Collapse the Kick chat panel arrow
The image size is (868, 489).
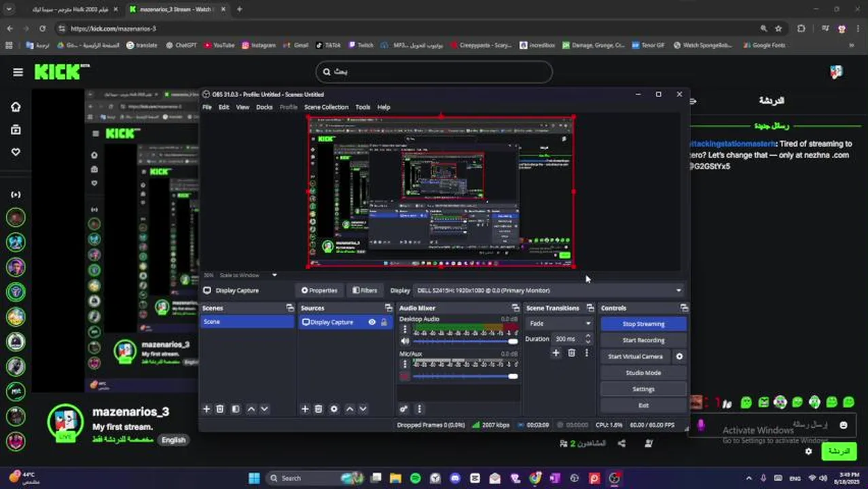coord(693,101)
